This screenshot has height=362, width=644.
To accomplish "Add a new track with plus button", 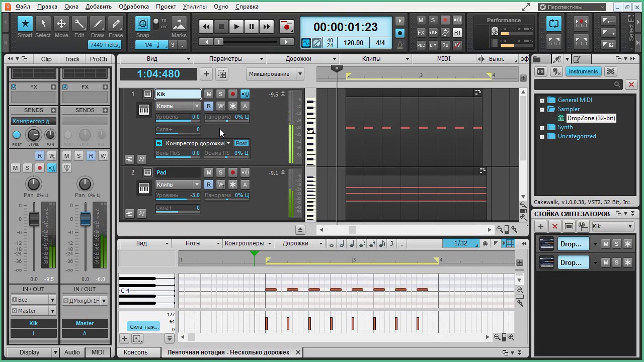I will coord(206,74).
